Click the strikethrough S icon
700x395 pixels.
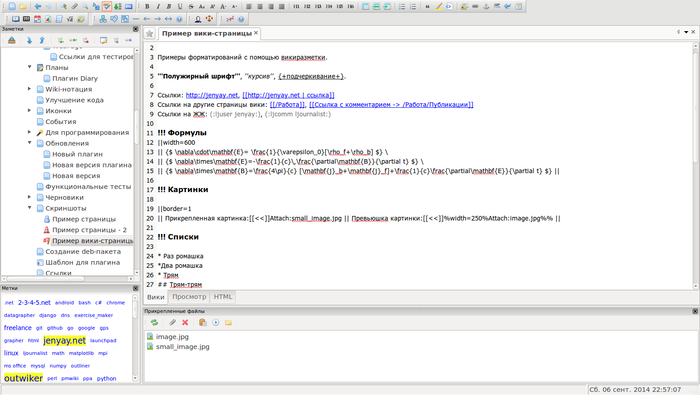click(x=191, y=7)
